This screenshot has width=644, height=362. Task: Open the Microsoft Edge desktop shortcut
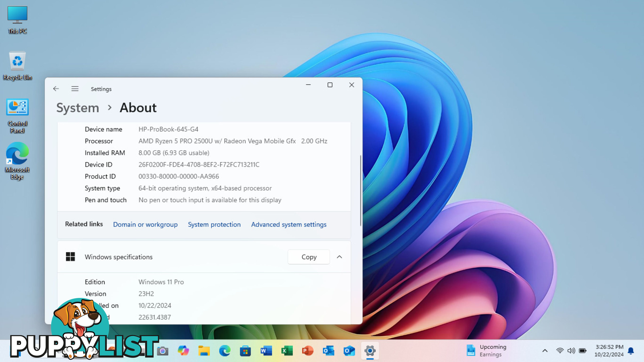pos(17,161)
